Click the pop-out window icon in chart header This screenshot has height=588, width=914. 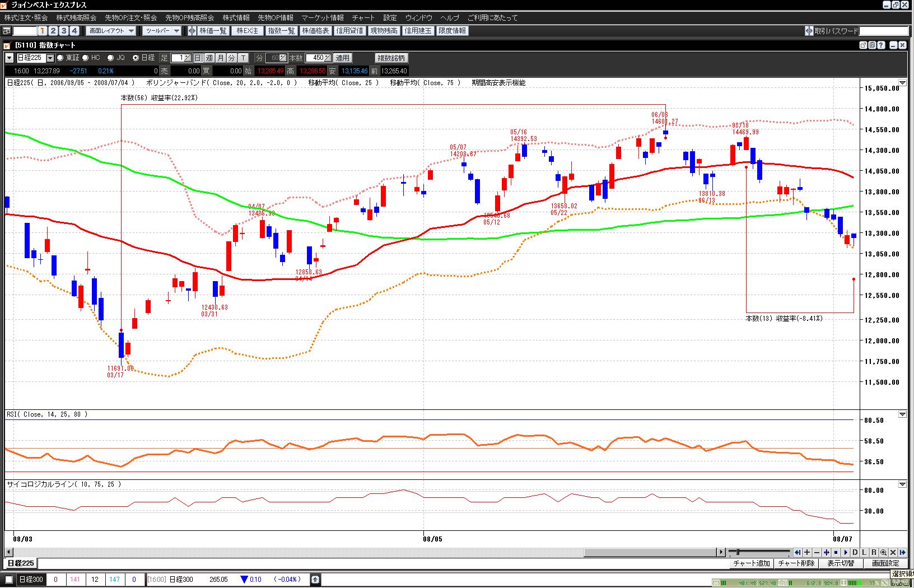(863, 45)
